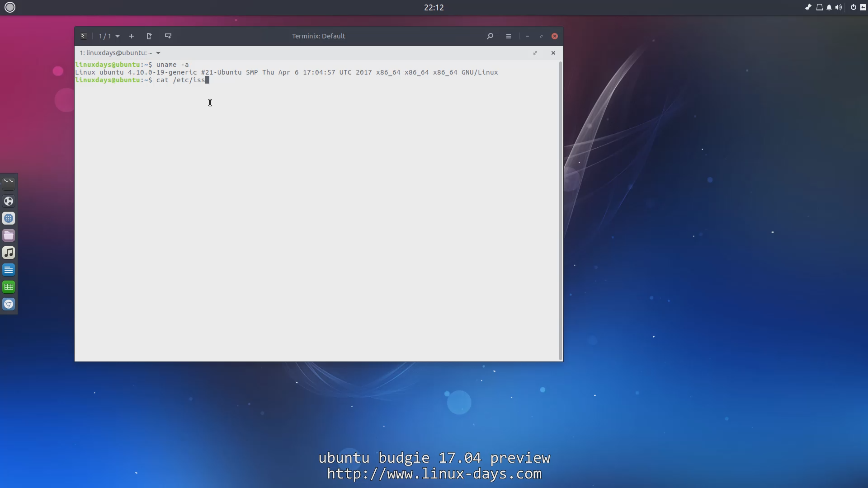Click the Linux ubuntu 4.10.0-19-generic output line

click(x=287, y=72)
